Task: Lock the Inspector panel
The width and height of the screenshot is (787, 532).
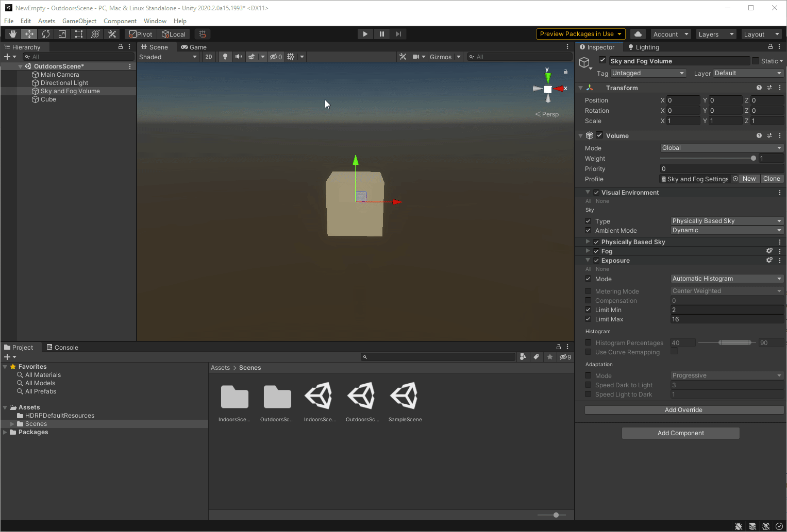Action: pos(771,47)
